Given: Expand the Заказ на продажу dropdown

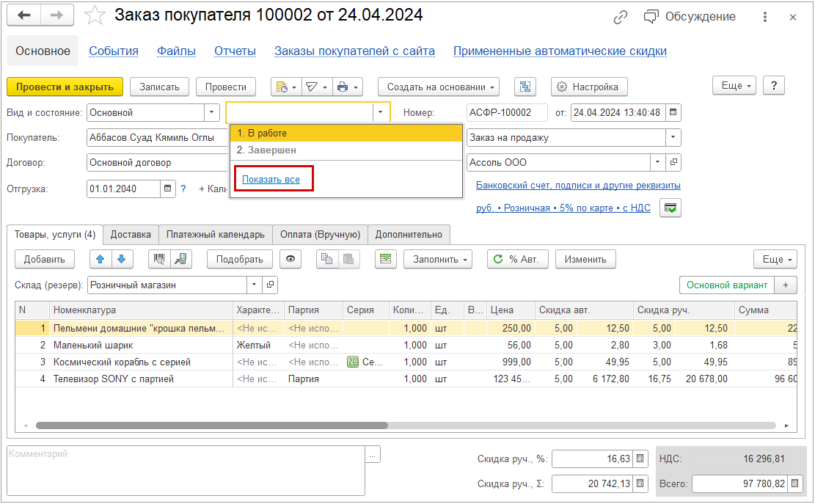Looking at the screenshot, I should point(673,138).
